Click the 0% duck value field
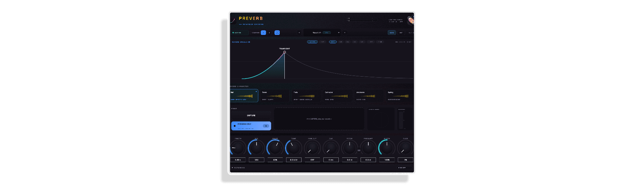Screen dimensions: 644x185 pyautogui.click(x=406, y=160)
